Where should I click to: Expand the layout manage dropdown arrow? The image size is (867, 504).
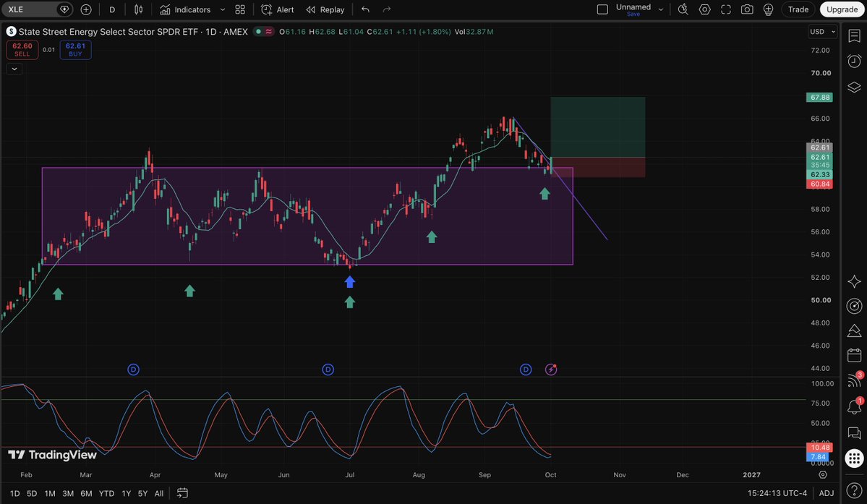[x=661, y=9]
